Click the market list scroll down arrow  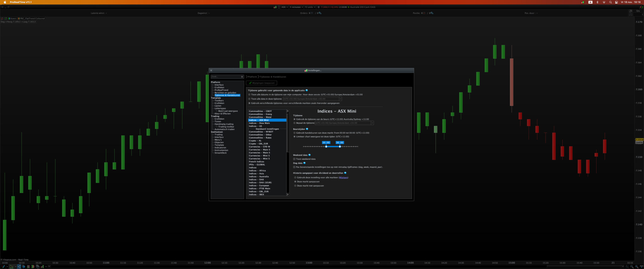pos(288,195)
